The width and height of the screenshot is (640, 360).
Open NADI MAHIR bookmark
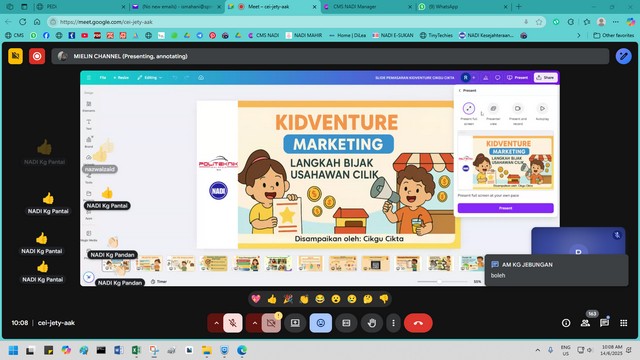tap(304, 36)
